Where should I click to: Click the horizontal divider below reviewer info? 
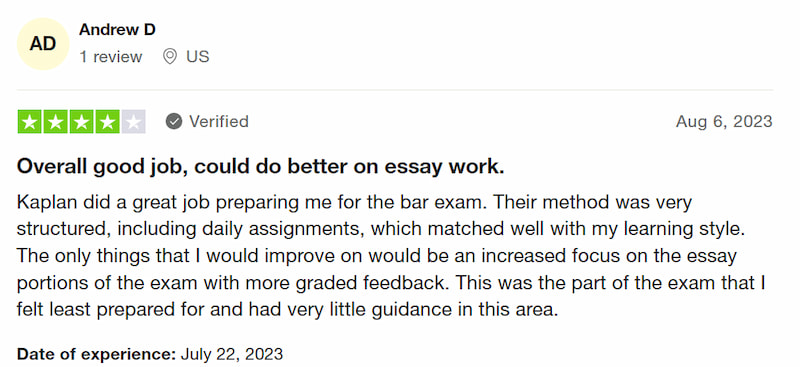[395, 90]
